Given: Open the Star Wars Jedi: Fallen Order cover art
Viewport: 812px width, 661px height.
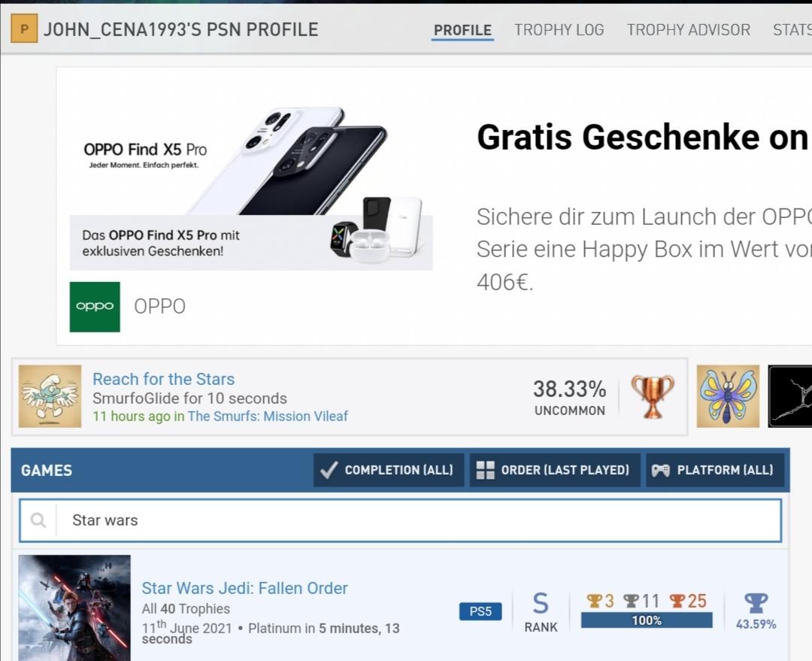Looking at the screenshot, I should (74, 608).
